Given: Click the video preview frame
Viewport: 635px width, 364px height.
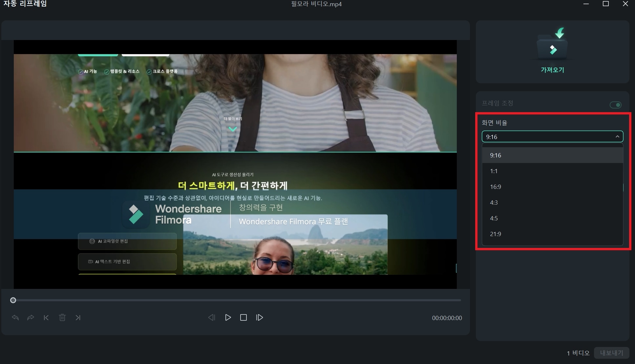Looking at the screenshot, I should [235, 164].
